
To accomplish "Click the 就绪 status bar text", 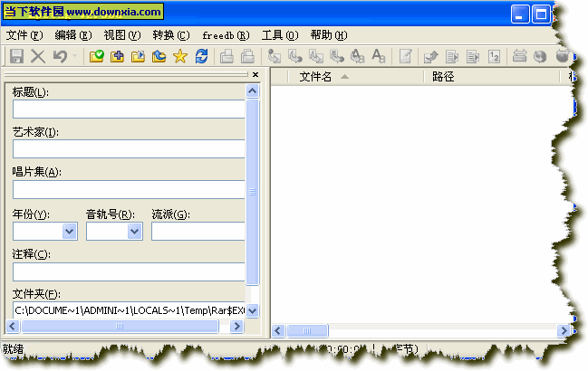I will tap(13, 349).
